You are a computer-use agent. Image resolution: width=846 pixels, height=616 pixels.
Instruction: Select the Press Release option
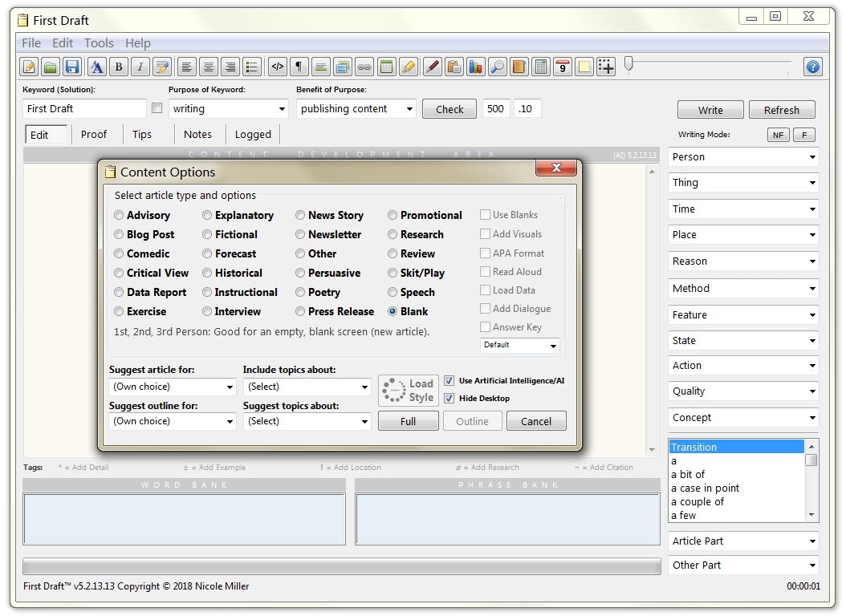pos(300,311)
